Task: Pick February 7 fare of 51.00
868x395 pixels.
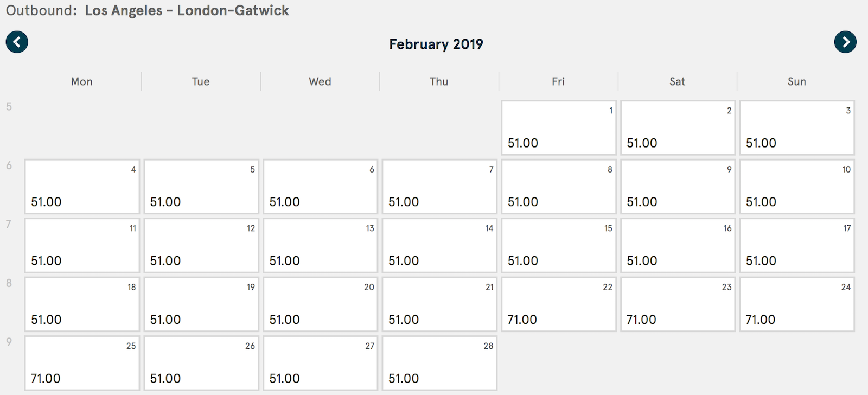Action: click(439, 187)
